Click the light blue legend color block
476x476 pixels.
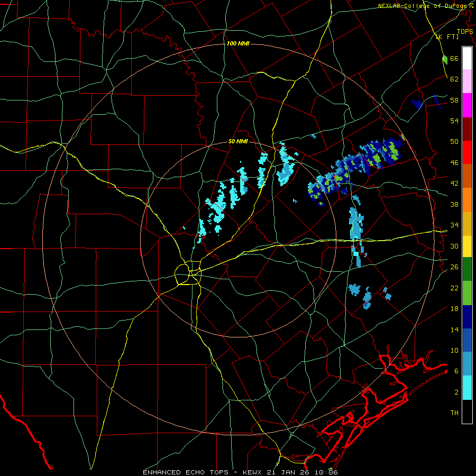(x=467, y=364)
